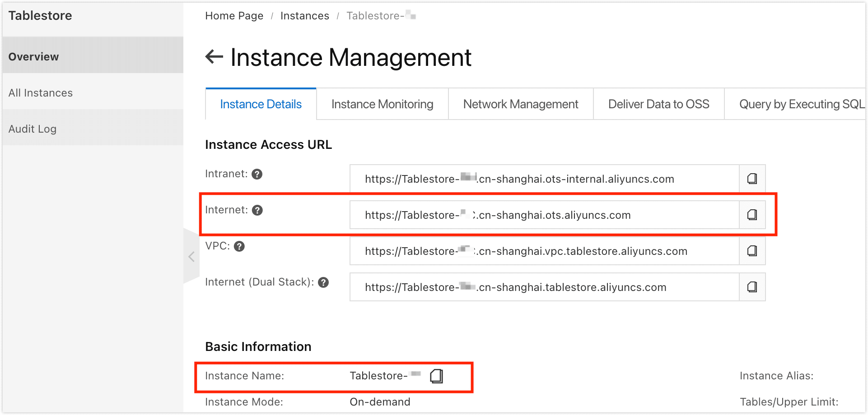
Task: Select the Deliver Data to OSS tab
Action: (x=658, y=104)
